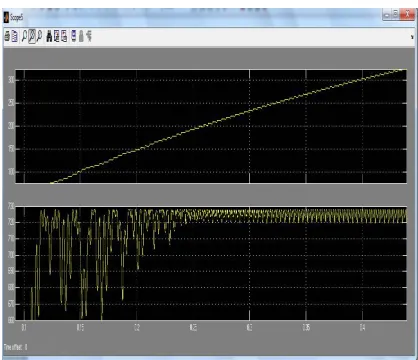The height and width of the screenshot is (360, 418).
Task: Click the greyed lock axes selection icon
Action: (x=81, y=36)
